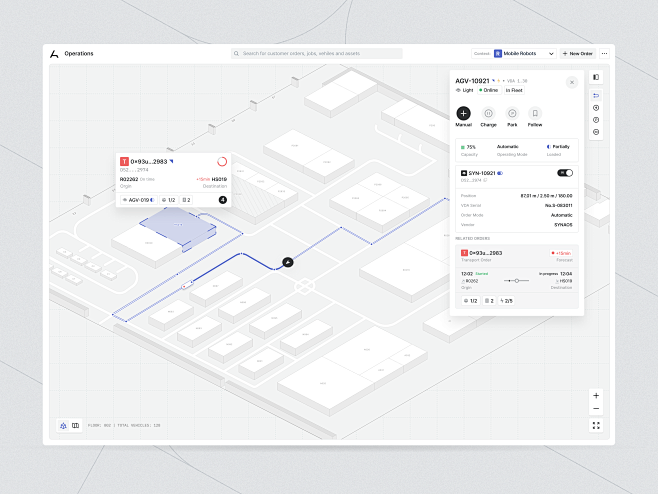Toggle the side panel layout icon
The width and height of the screenshot is (658, 494).
click(596, 77)
